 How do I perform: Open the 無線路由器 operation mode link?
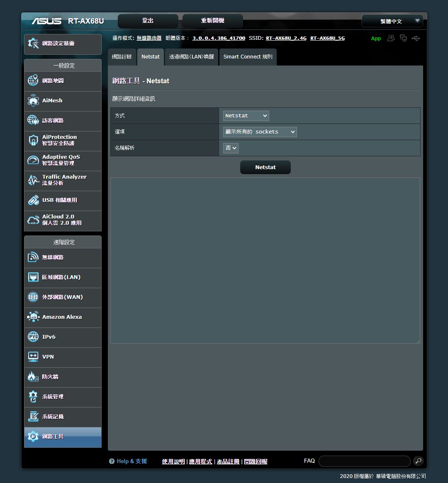pos(149,38)
